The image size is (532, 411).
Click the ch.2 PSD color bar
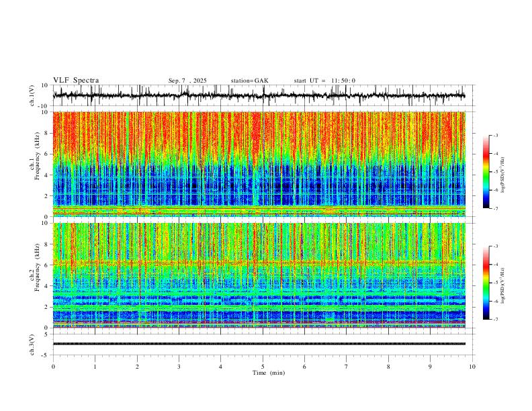486,283
